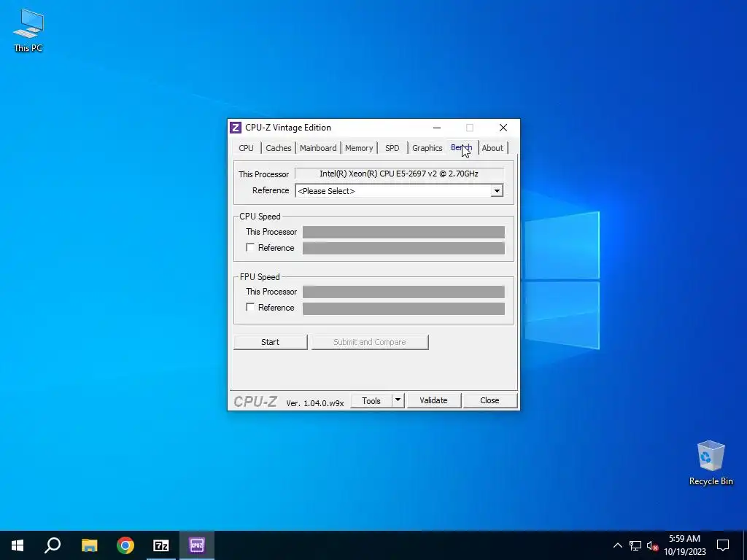The height and width of the screenshot is (560, 747).
Task: Open 7-Zip from the taskbar
Action: [x=161, y=545]
